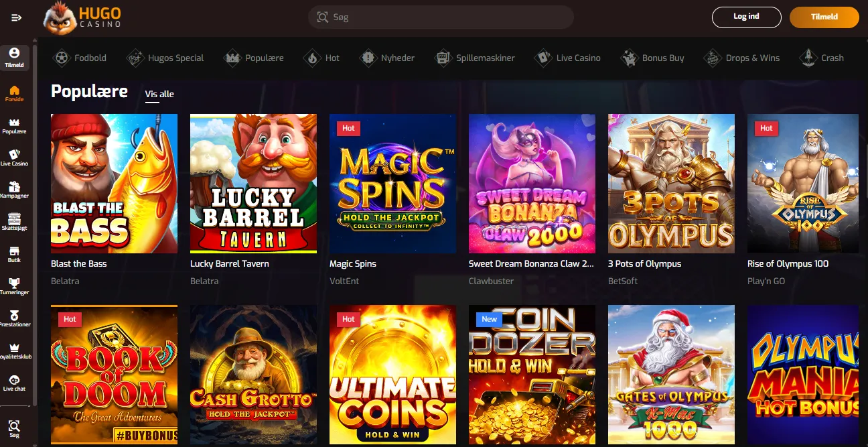The width and height of the screenshot is (868, 447).
Task: Open the Coin Dozer Hold & Win thumbnail
Action: tap(532, 375)
